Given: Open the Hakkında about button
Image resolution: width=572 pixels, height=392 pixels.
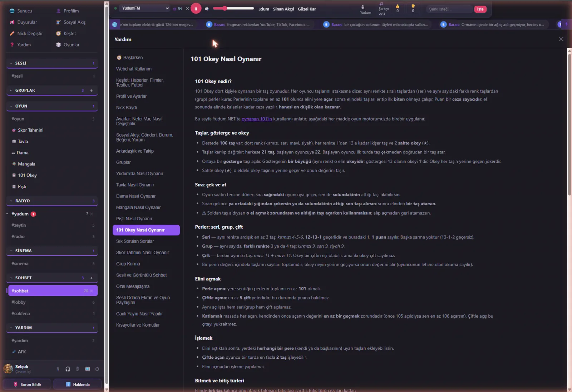Looking at the screenshot, I should (77, 384).
